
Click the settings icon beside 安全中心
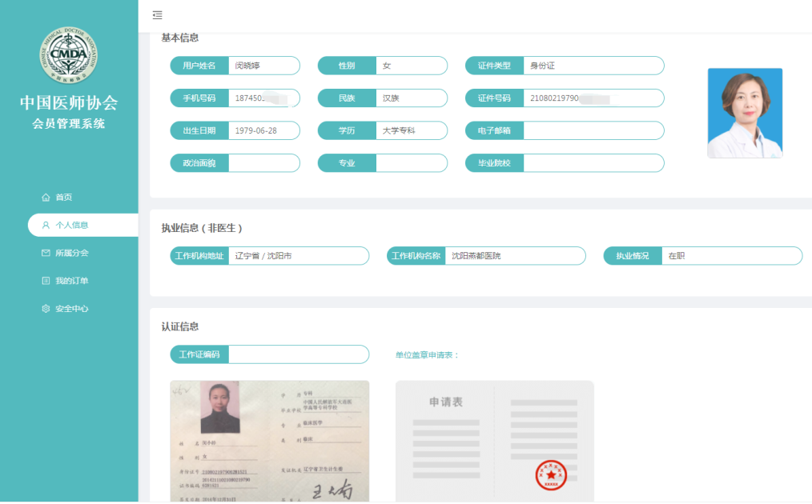[x=44, y=308]
